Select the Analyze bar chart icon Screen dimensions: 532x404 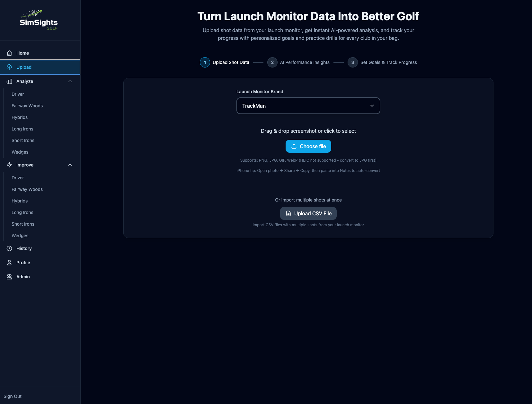(x=9, y=81)
